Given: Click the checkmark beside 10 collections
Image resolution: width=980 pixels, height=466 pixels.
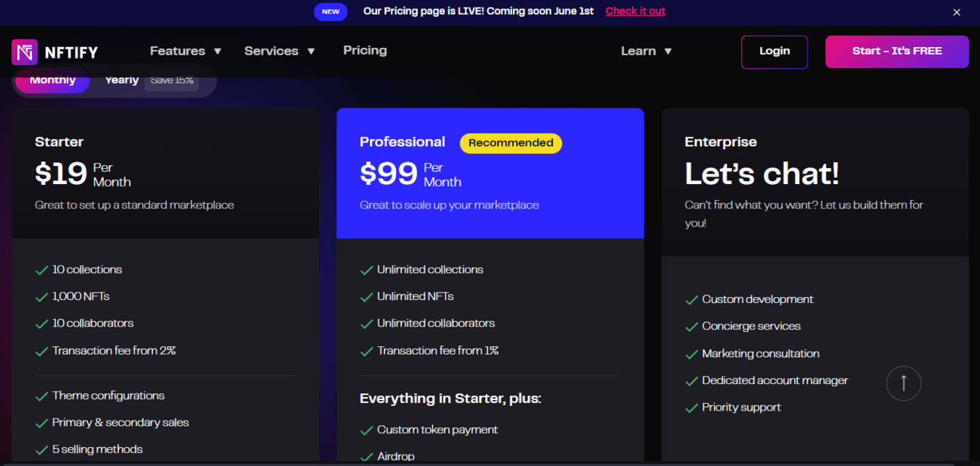Looking at the screenshot, I should pyautogui.click(x=42, y=270).
